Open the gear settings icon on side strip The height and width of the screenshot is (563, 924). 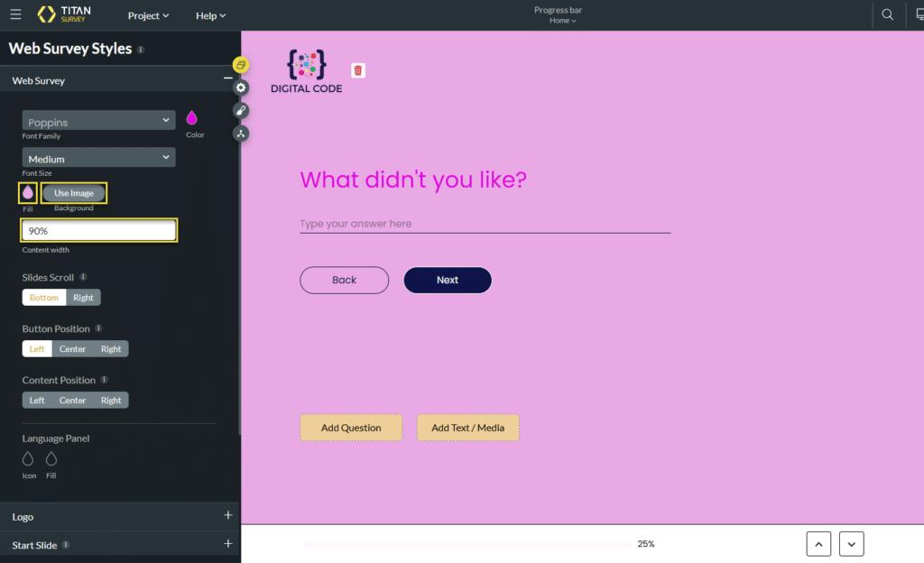(x=241, y=88)
